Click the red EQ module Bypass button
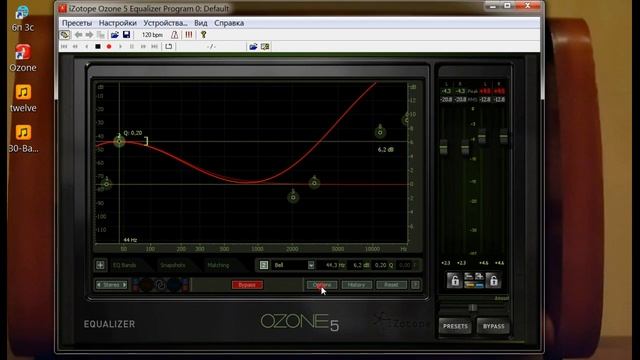 click(x=247, y=285)
